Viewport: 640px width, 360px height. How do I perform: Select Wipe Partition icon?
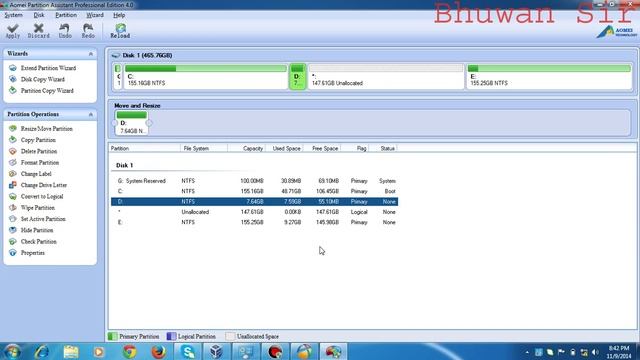point(13,208)
